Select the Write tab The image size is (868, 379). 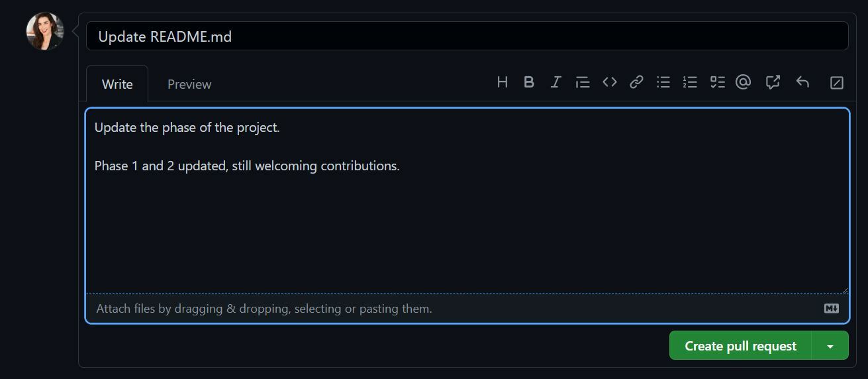pos(117,84)
